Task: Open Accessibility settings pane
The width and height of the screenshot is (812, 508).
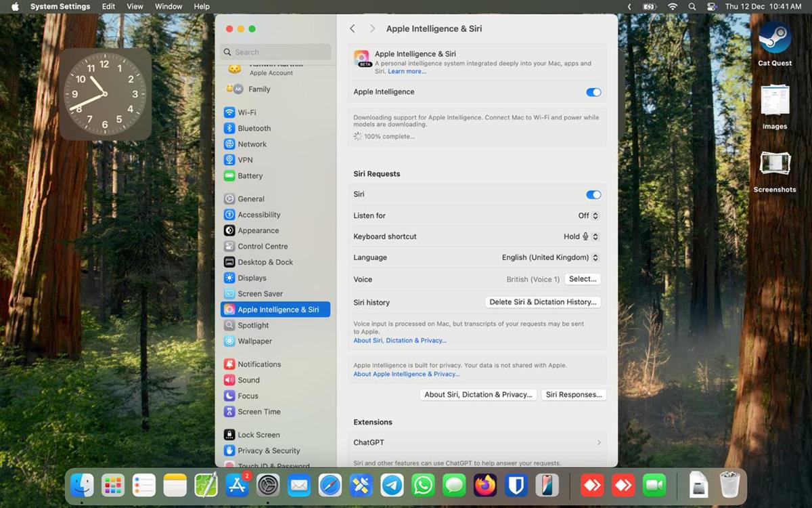Action: click(258, 215)
